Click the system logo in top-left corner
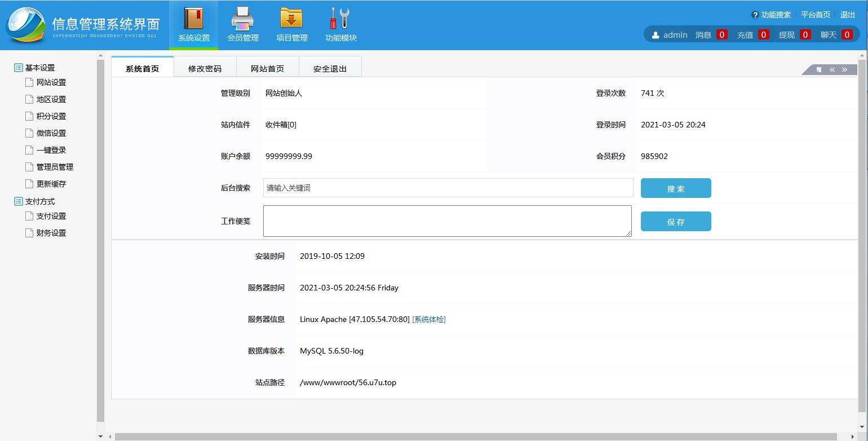 (x=25, y=25)
